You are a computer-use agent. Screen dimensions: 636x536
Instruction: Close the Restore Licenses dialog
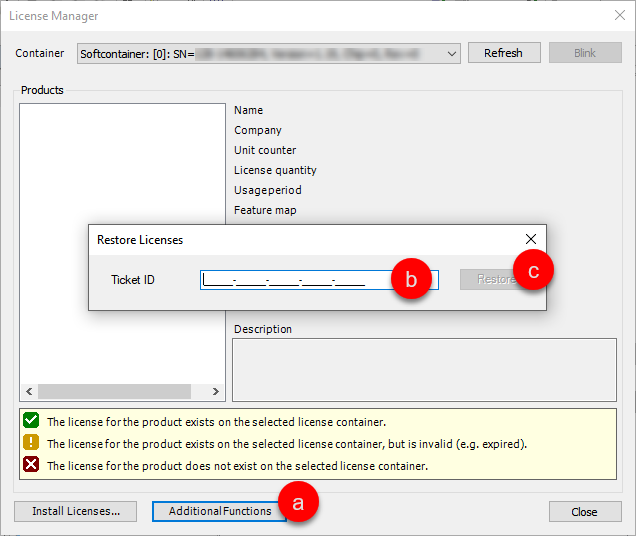pos(530,239)
